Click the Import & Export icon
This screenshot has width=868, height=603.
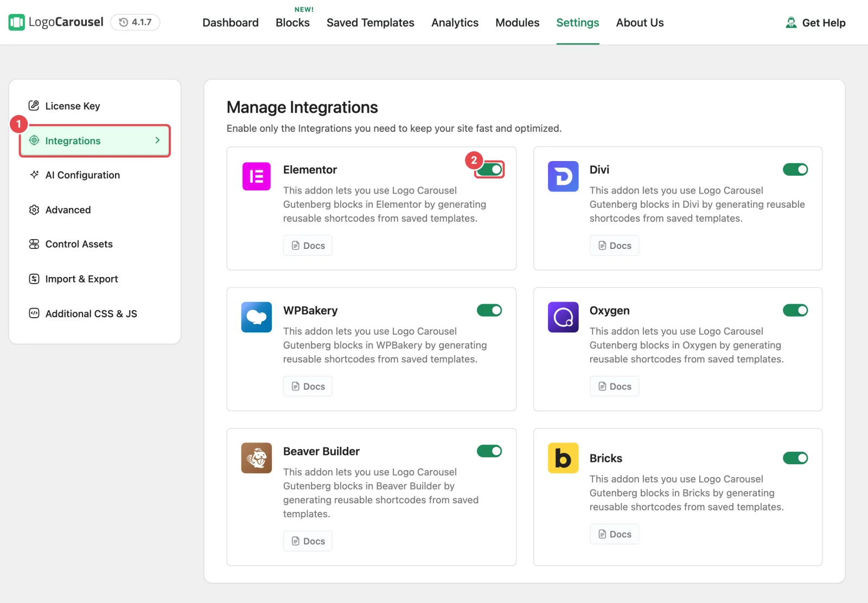34,279
